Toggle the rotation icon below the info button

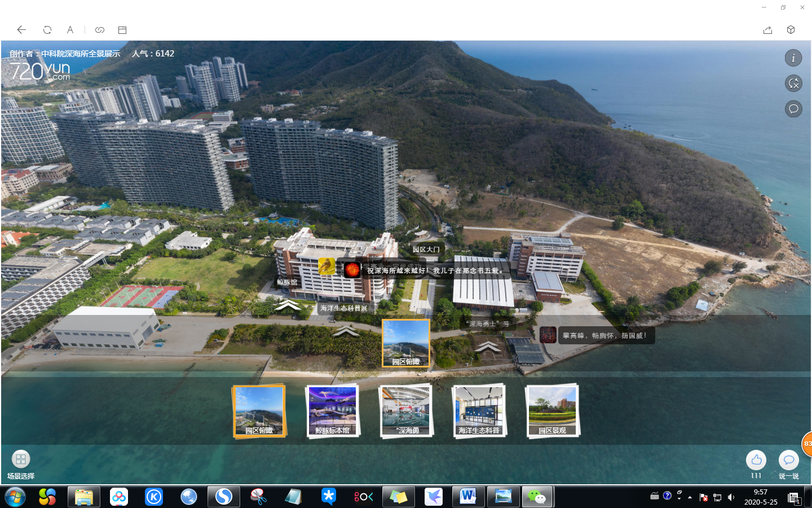coord(793,84)
